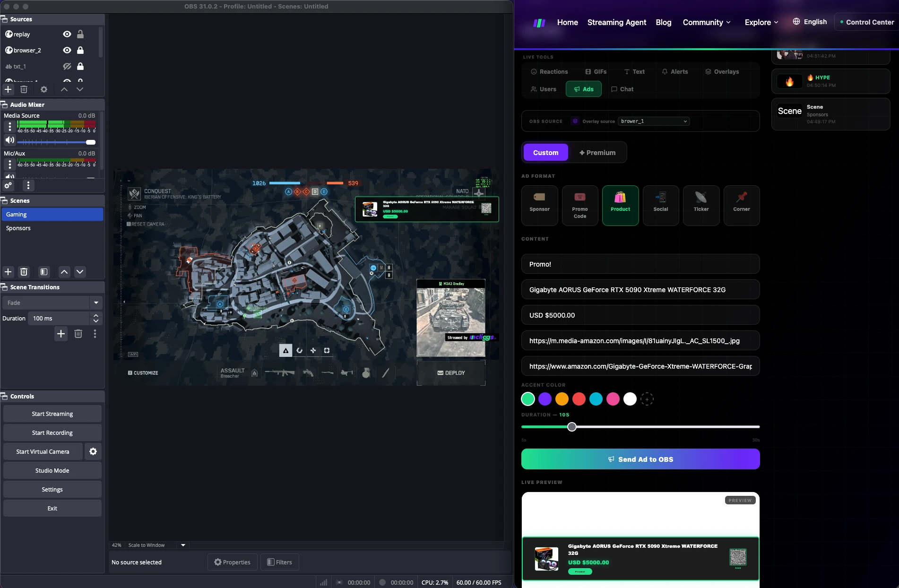This screenshot has height=588, width=899.
Task: Pick the purple accent color
Action: [x=545, y=399]
